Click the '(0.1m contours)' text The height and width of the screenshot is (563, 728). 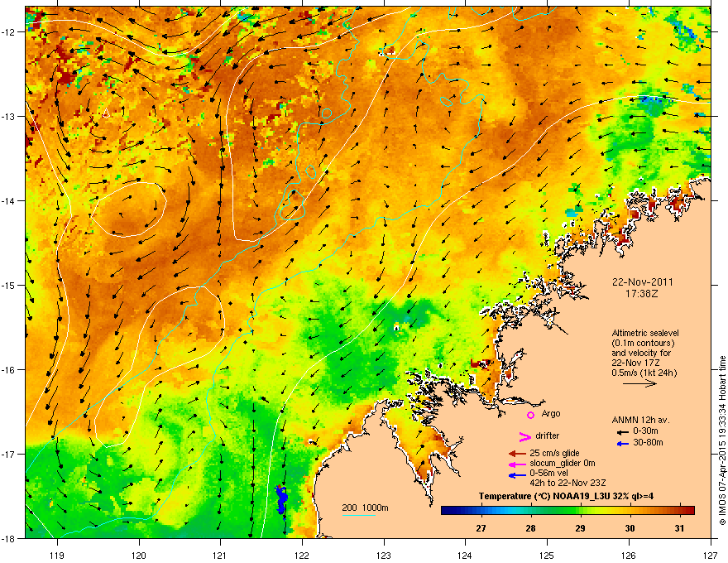click(643, 343)
